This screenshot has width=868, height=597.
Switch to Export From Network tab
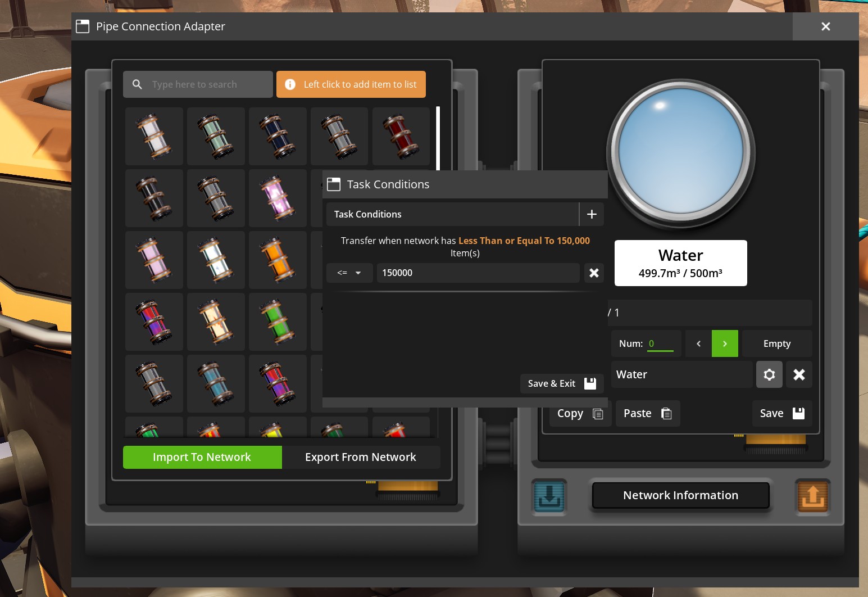361,457
